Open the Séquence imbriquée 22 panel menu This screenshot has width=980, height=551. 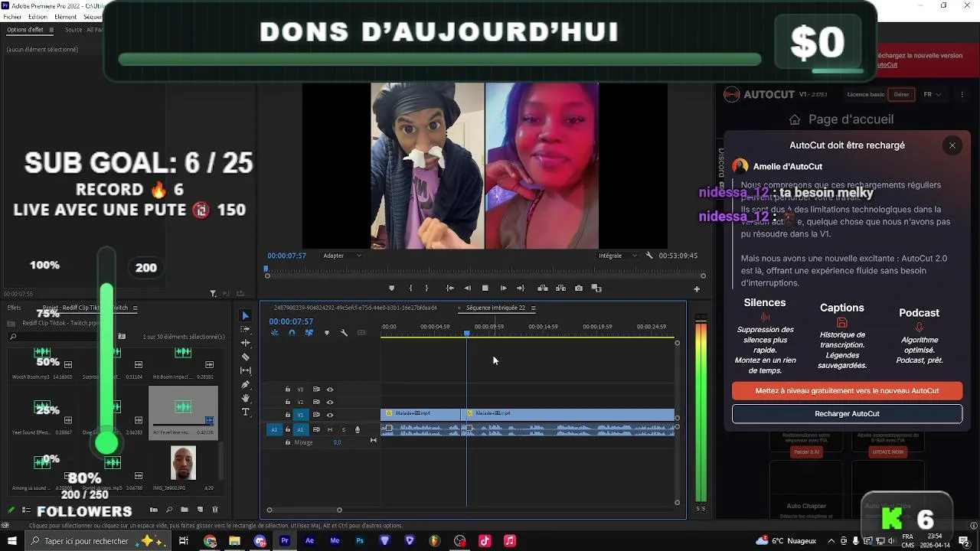533,308
